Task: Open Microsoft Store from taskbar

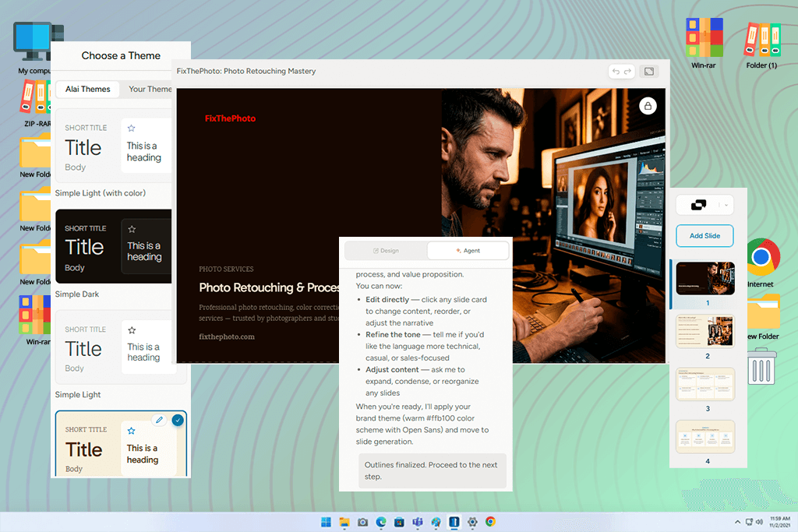Action: tap(399, 522)
